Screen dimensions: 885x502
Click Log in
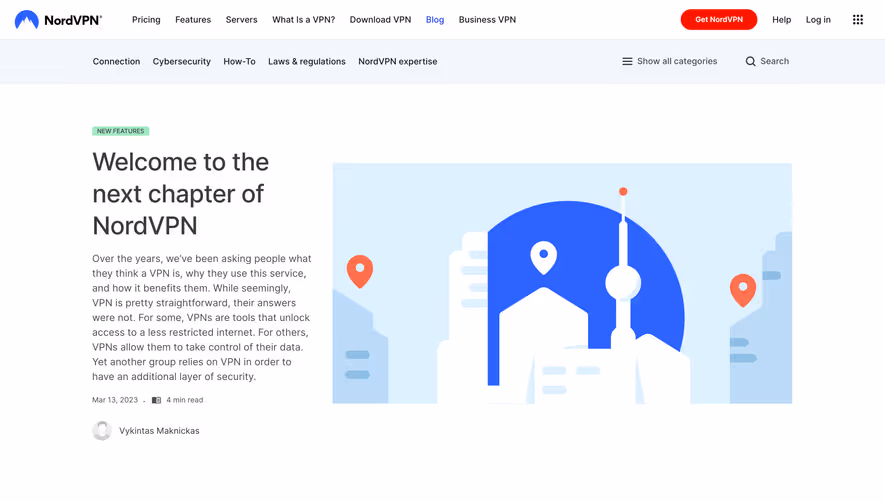point(818,20)
